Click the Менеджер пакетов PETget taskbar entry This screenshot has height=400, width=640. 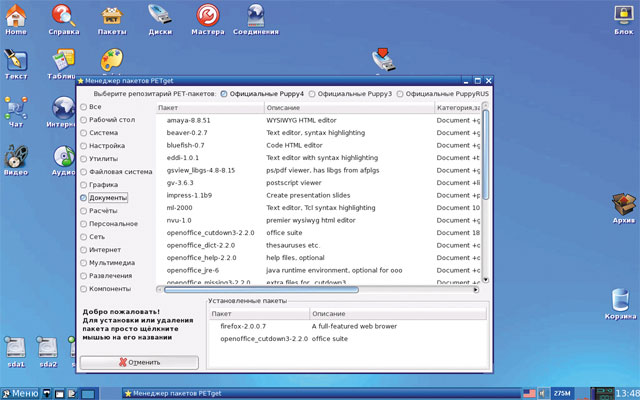coord(321,393)
